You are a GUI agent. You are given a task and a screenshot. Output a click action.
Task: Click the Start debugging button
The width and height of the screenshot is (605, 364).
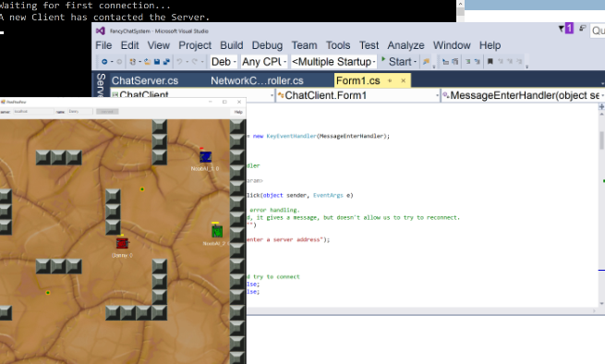(396, 62)
